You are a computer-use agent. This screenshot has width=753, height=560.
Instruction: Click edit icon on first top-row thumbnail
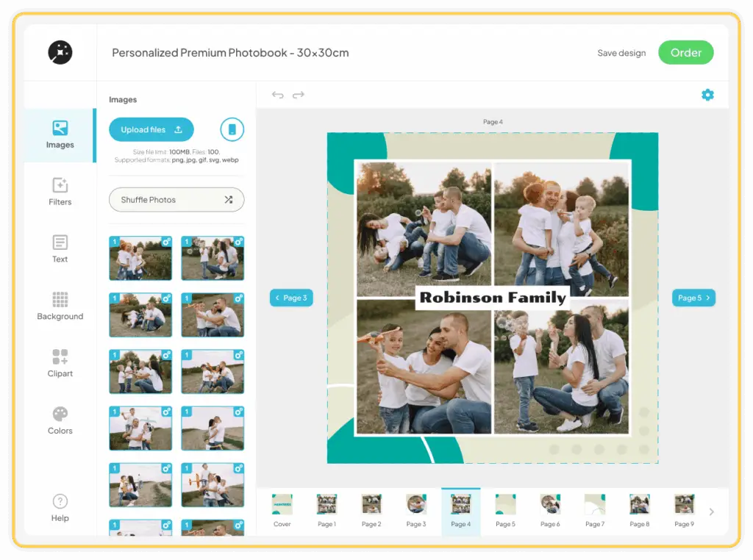(x=166, y=242)
